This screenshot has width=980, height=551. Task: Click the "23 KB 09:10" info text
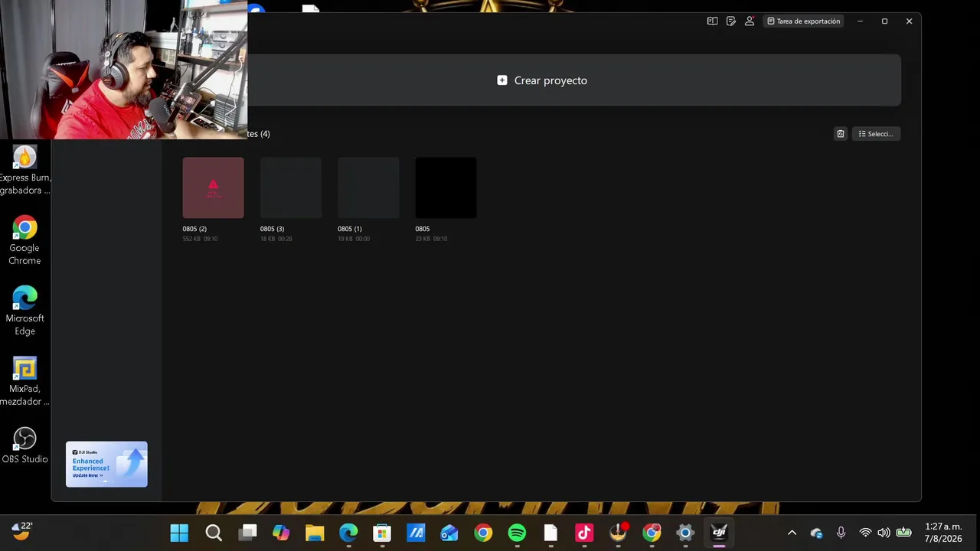tap(431, 239)
